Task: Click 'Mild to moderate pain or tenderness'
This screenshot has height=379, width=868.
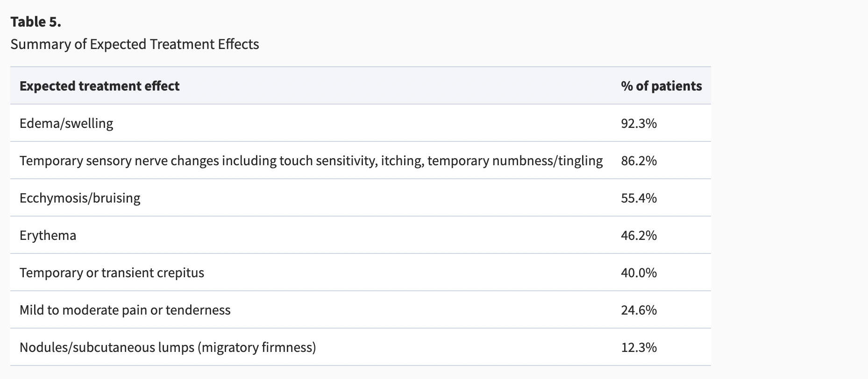Action: 125,310
